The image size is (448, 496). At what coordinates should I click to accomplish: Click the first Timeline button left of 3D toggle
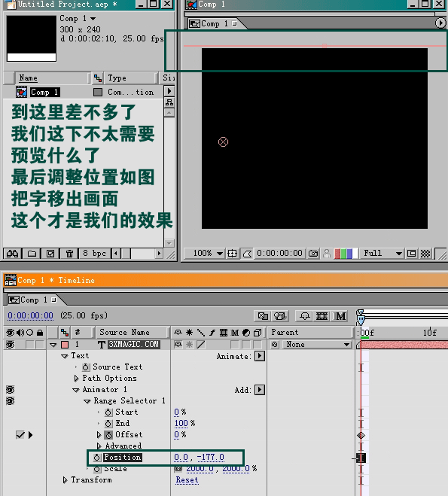pos(263,316)
